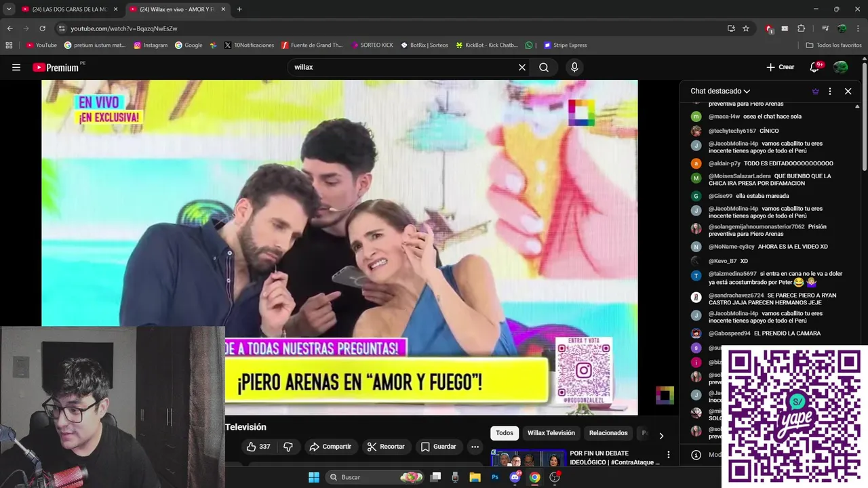Open the purple crown membership icon in chat
The image size is (868, 488).
[815, 91]
